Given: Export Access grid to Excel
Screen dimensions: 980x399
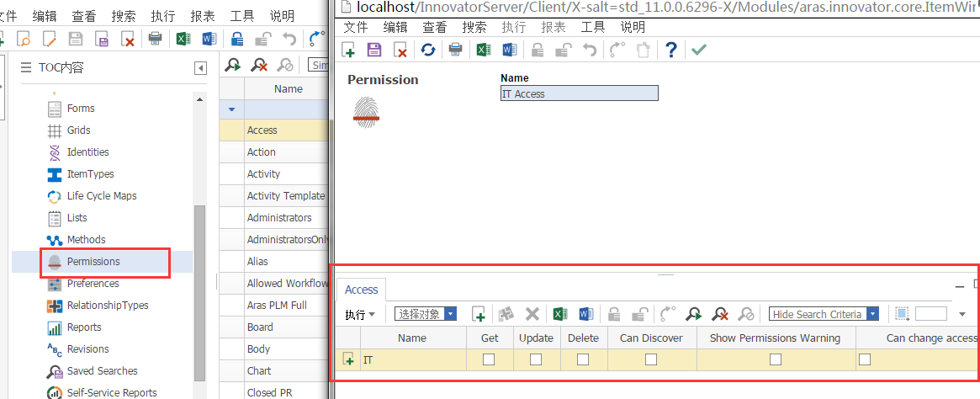Looking at the screenshot, I should point(559,314).
